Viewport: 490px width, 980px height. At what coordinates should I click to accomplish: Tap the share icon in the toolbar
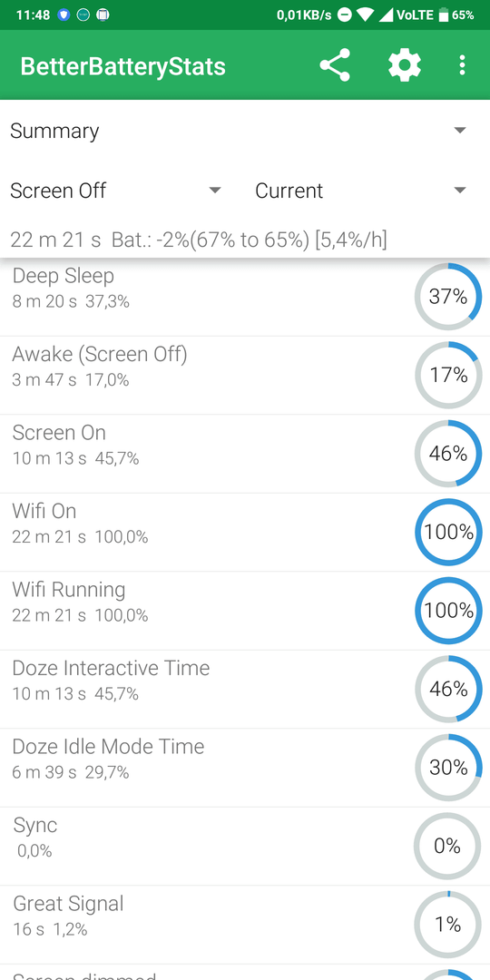tap(335, 65)
